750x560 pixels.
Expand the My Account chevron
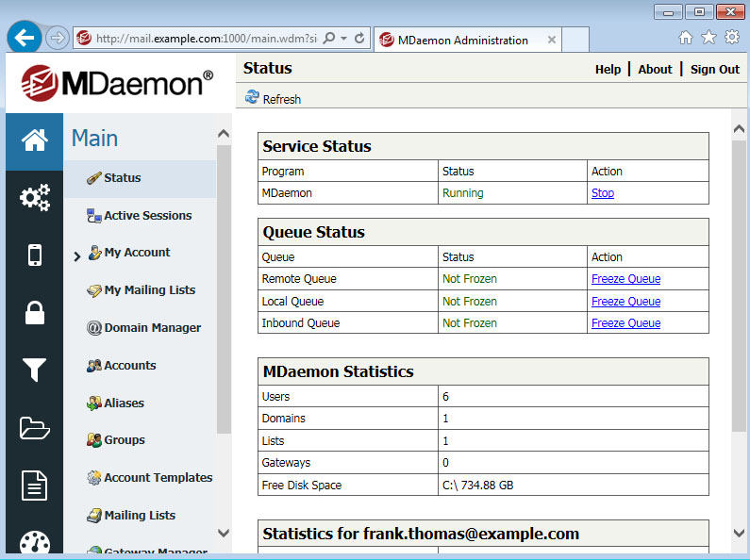point(77,256)
